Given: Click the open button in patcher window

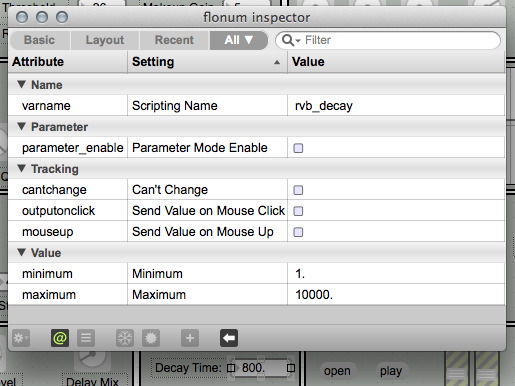Looking at the screenshot, I should coord(337,371).
